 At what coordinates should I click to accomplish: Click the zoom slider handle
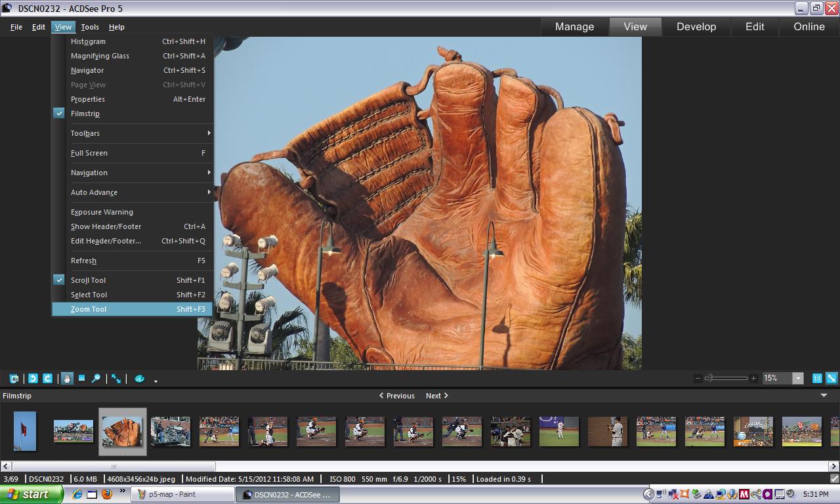point(709,378)
